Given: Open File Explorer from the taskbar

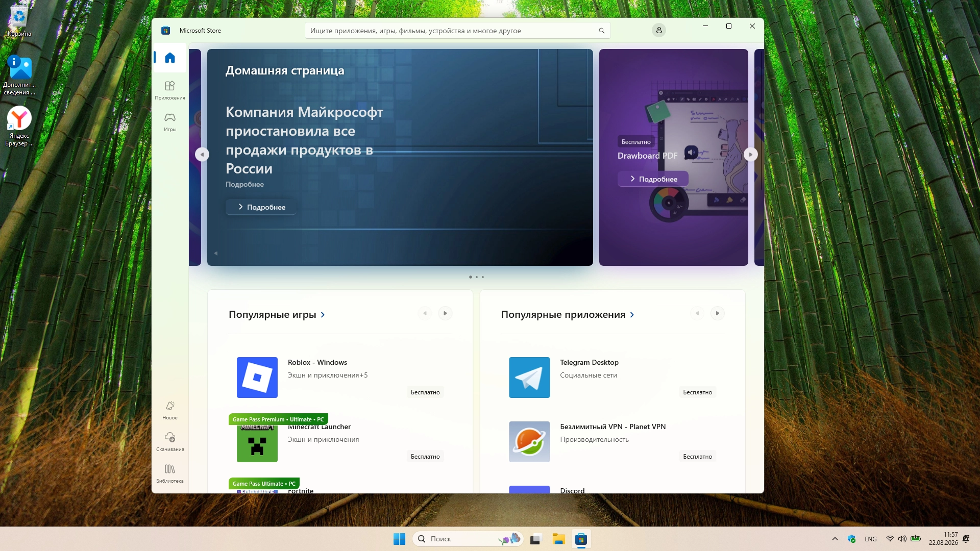Looking at the screenshot, I should [558, 539].
